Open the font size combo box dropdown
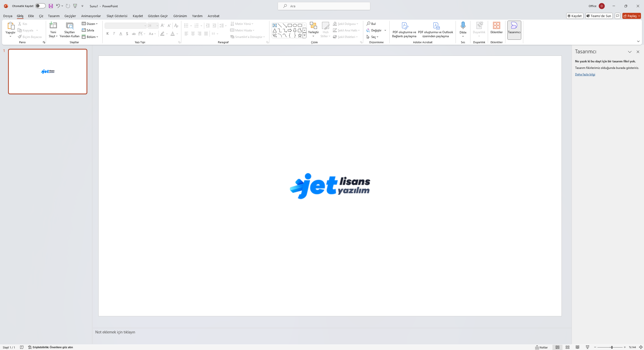The width and height of the screenshot is (644, 350). 157,26
